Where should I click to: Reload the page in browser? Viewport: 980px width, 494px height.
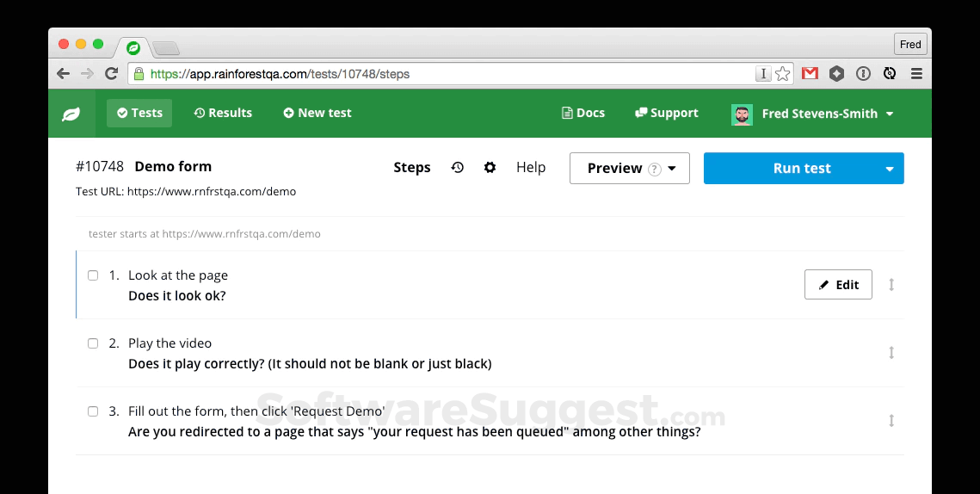[x=111, y=74]
